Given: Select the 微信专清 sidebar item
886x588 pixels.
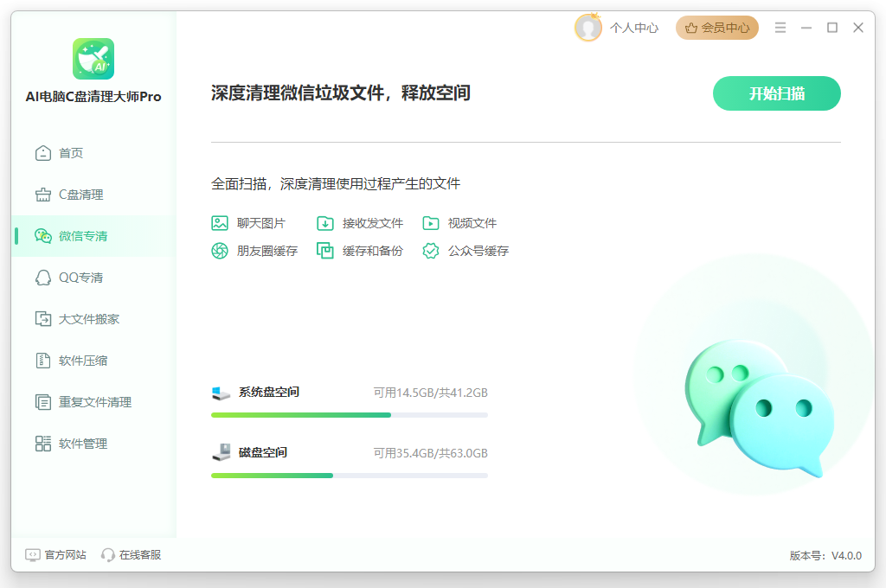Looking at the screenshot, I should (93, 236).
